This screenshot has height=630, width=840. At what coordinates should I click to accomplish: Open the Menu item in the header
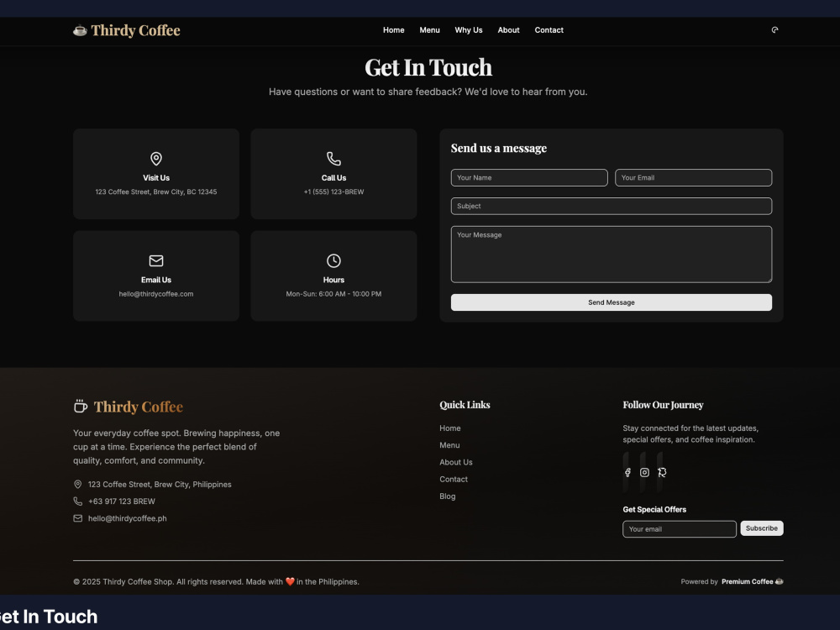(x=429, y=30)
